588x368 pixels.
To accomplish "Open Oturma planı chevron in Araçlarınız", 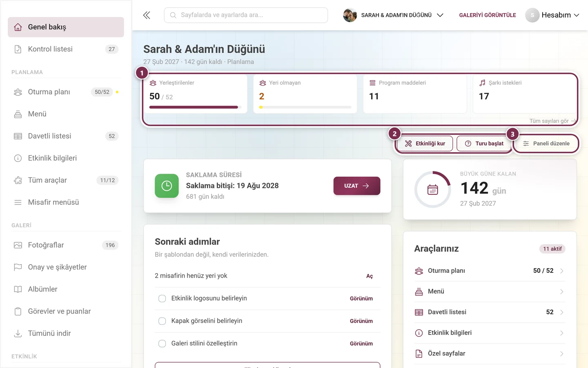I will pyautogui.click(x=562, y=271).
